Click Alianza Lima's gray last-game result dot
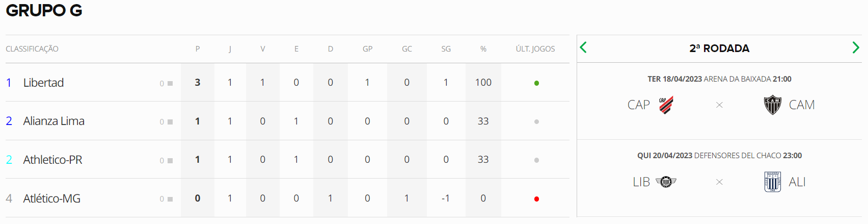Viewport: 868px width, 224px height. (536, 122)
